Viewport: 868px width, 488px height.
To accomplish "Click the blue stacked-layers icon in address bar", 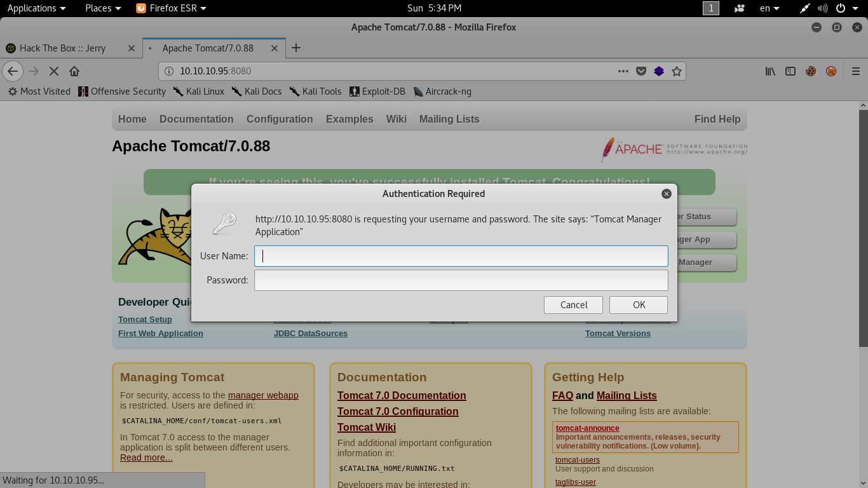I will (659, 71).
